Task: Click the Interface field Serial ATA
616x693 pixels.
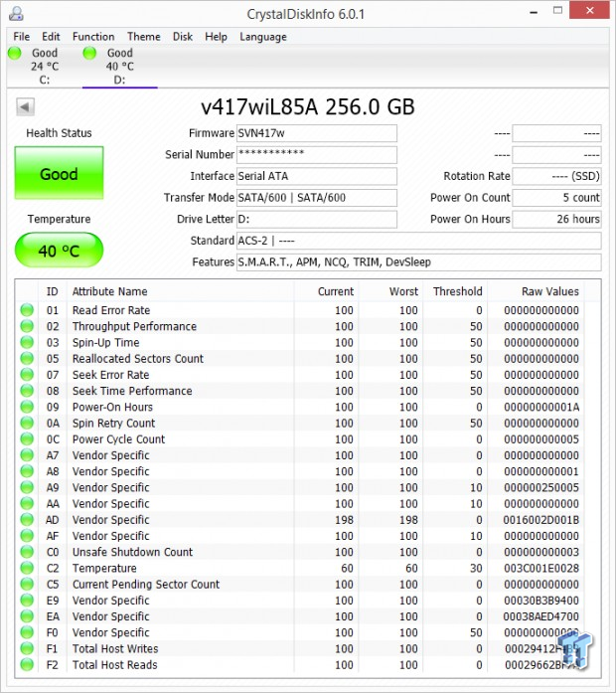Action: click(x=317, y=176)
